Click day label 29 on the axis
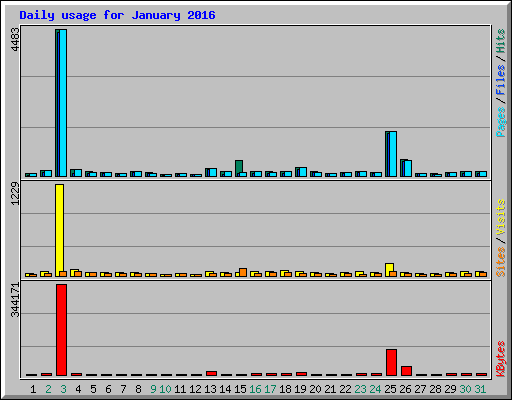Viewport: 512px width, 400px height. pos(450,389)
